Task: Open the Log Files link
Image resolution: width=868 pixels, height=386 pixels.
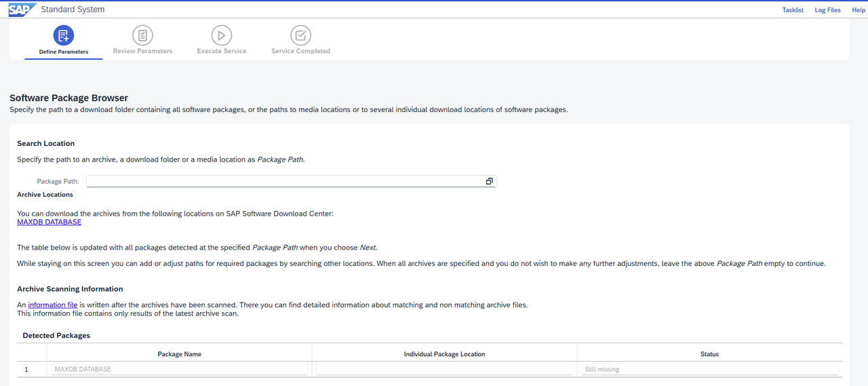Action: pyautogui.click(x=827, y=10)
